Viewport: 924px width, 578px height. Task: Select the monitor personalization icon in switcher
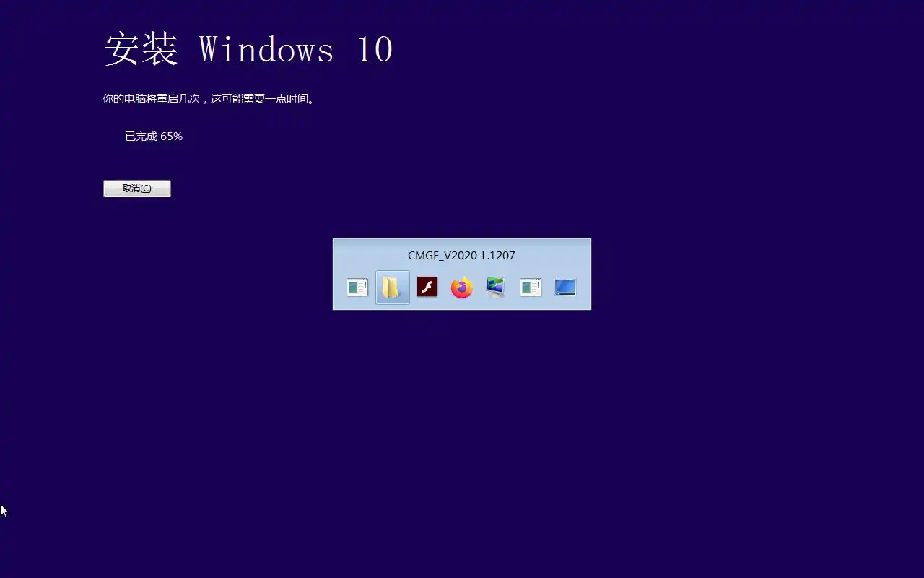(x=496, y=288)
